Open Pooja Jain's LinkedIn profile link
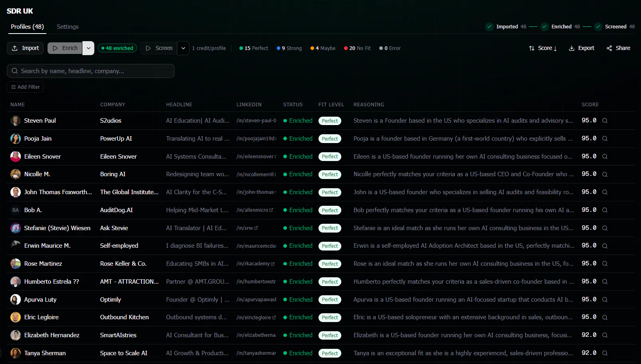641x364 pixels. point(256,139)
